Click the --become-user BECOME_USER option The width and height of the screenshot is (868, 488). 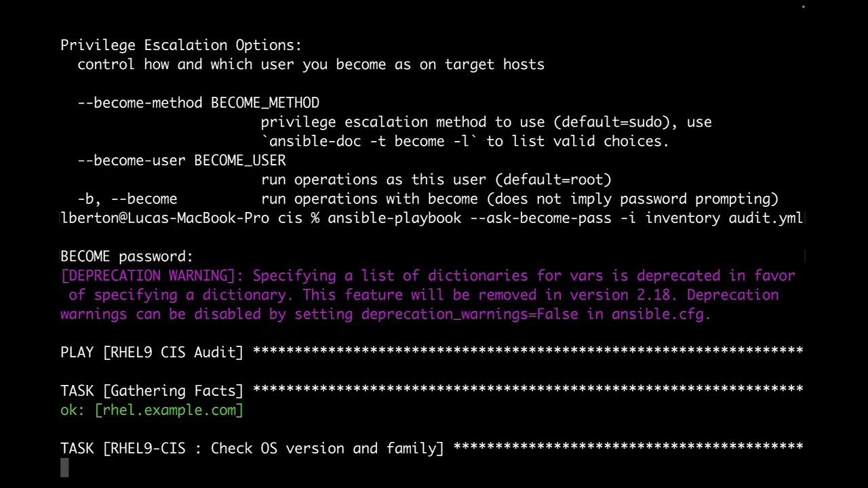[x=182, y=161]
